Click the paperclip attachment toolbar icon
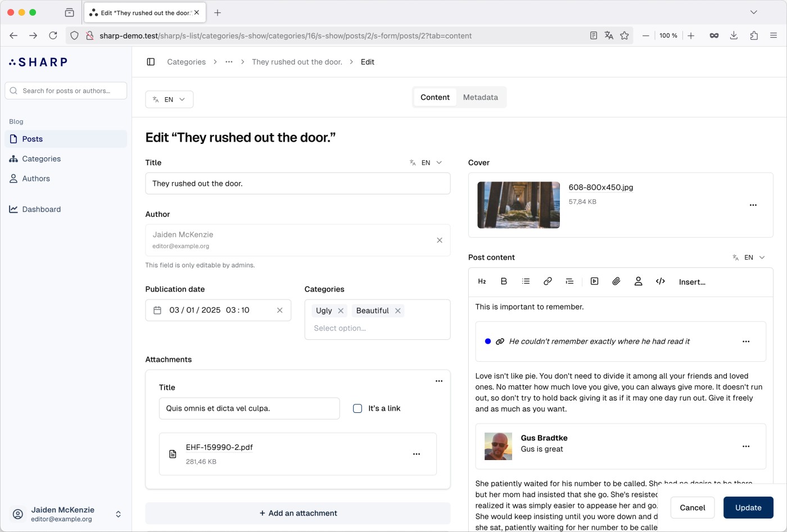Screen dimensions: 787x532 [616, 281]
